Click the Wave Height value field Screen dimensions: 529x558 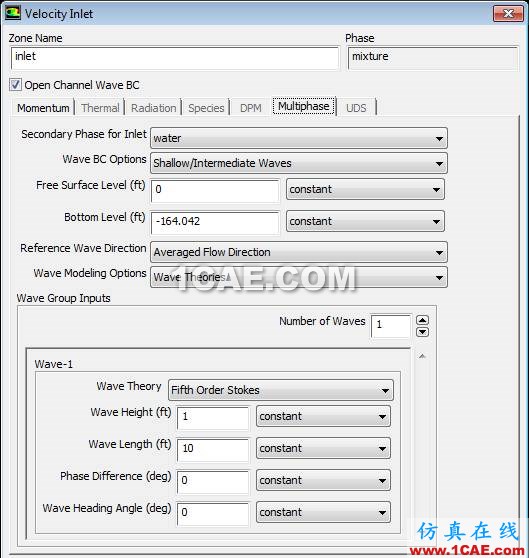[213, 418]
